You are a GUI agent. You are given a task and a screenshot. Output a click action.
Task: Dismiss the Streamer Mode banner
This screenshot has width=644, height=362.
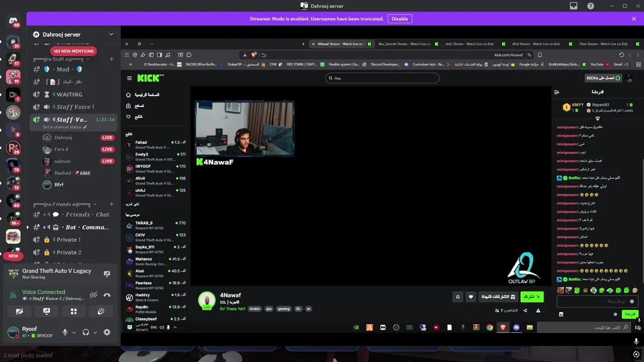coord(634,19)
